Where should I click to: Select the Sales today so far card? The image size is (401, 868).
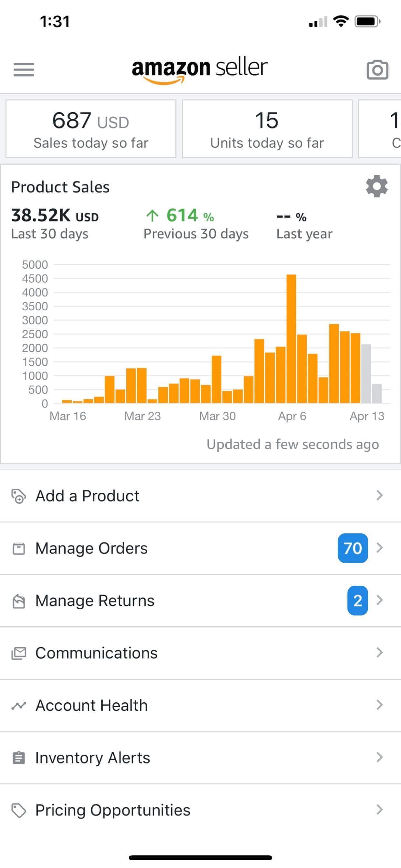(91, 129)
